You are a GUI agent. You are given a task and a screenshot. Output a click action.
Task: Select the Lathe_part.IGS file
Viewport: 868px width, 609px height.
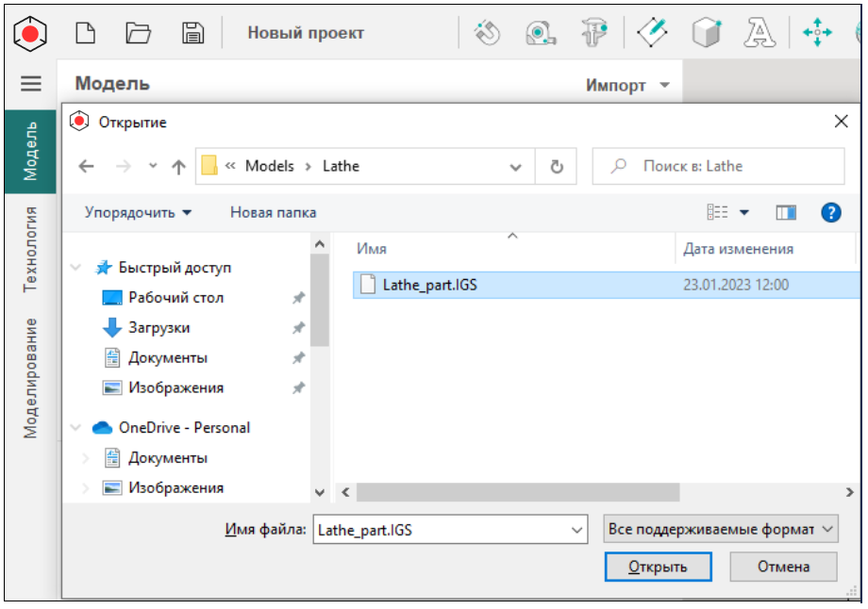[x=429, y=285]
